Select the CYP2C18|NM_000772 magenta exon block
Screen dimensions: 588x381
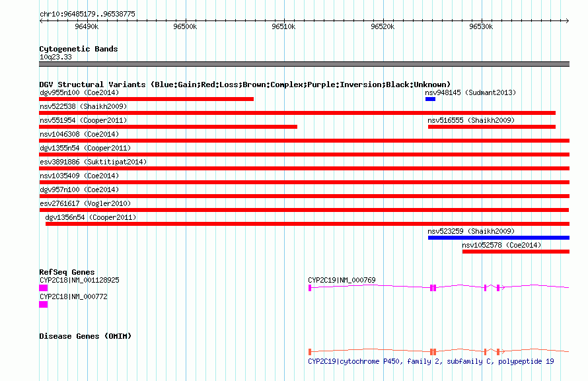point(43,304)
